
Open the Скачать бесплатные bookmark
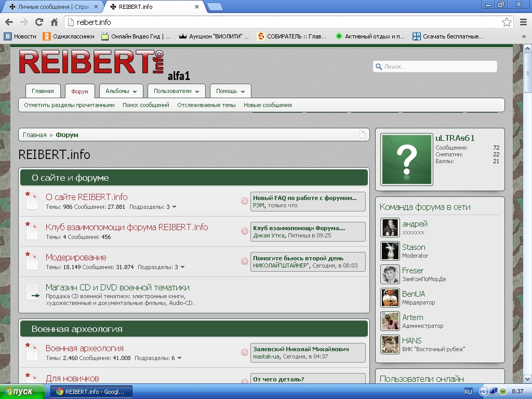tap(448, 36)
